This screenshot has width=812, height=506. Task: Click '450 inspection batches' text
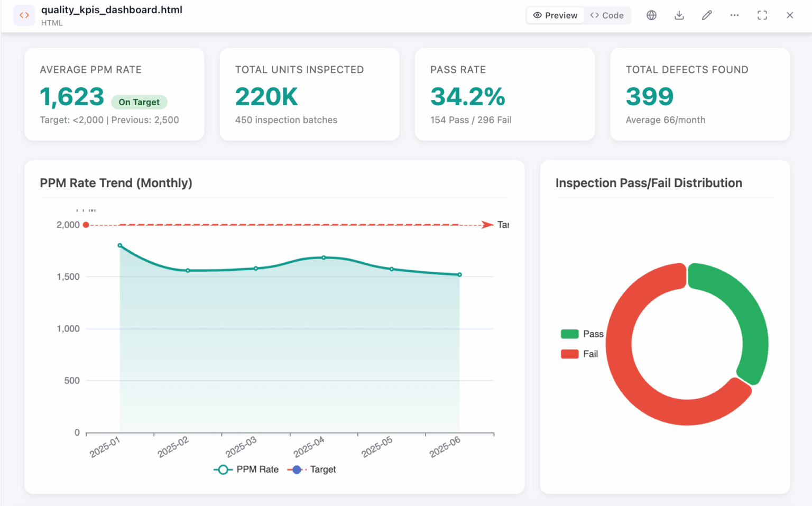(x=286, y=120)
